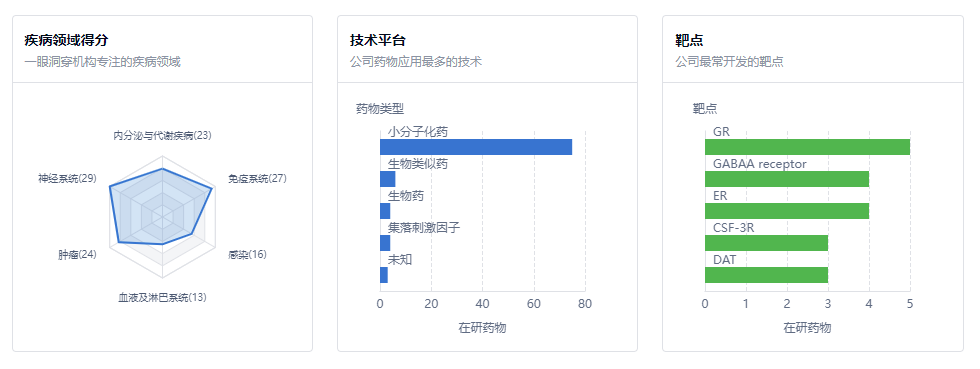Screen dimensions: 980x369
Task: Click the 疾病领域得分 card title
Action: click(x=66, y=41)
